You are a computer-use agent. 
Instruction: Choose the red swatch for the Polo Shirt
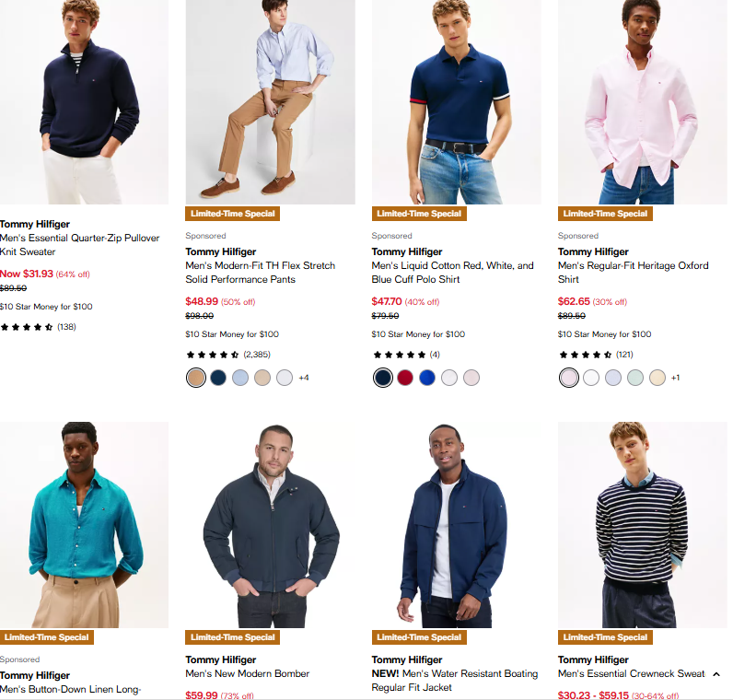tap(405, 378)
